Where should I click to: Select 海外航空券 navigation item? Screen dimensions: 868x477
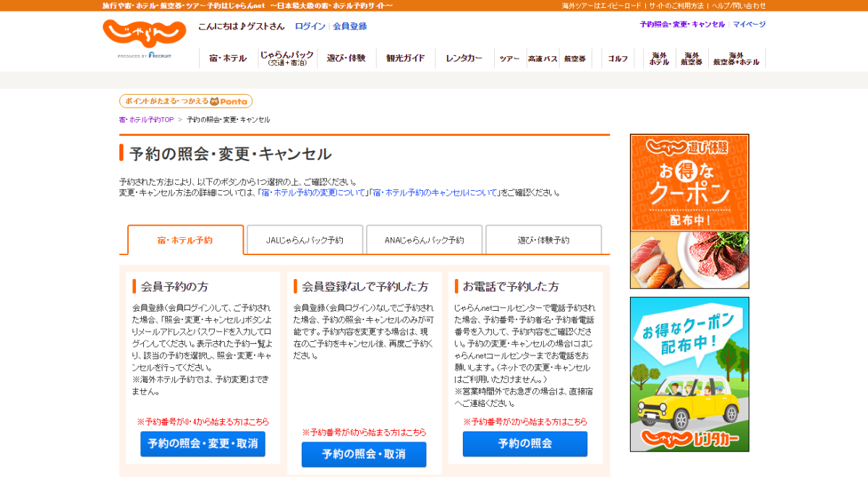[692, 59]
